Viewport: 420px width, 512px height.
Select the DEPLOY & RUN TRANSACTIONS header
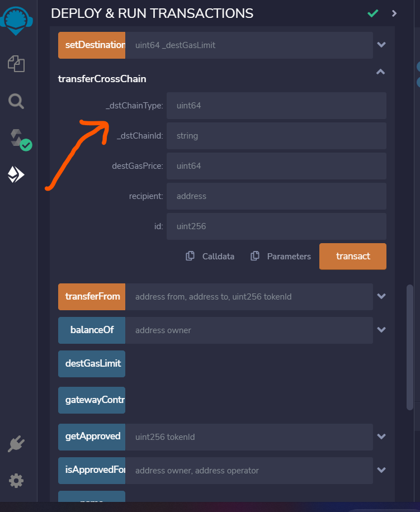coord(152,13)
